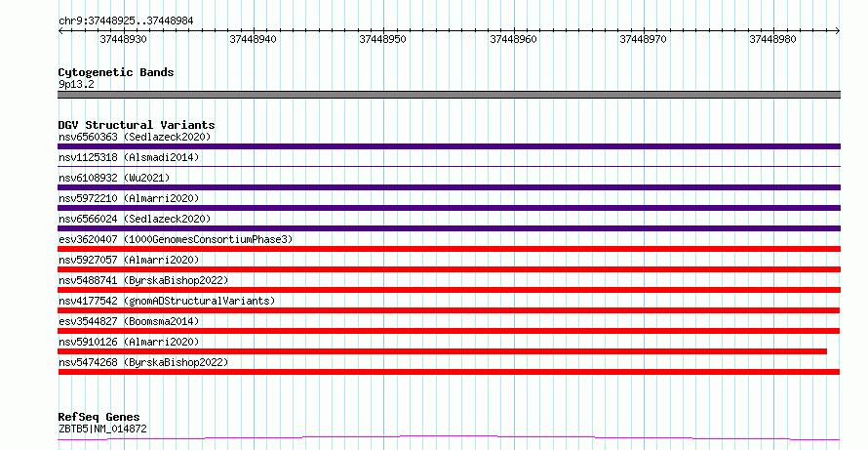Click ruler position 37448980
Screen dimensions: 868x450
tap(772, 39)
